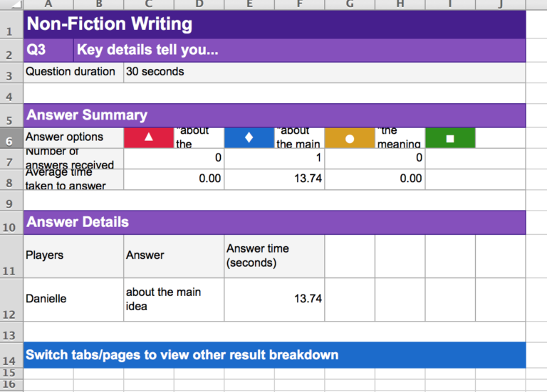Click the yellow circle answer option cell
Screen dimensions: 547x392
click(349, 138)
